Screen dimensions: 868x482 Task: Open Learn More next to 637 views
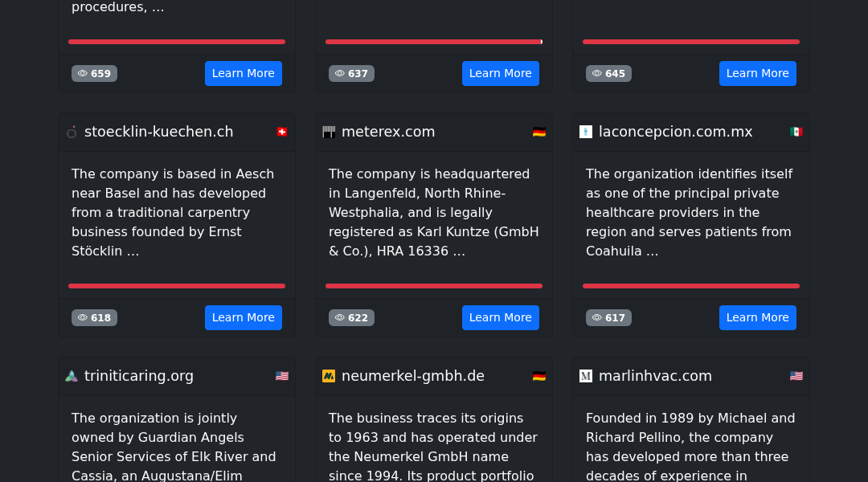click(x=501, y=74)
